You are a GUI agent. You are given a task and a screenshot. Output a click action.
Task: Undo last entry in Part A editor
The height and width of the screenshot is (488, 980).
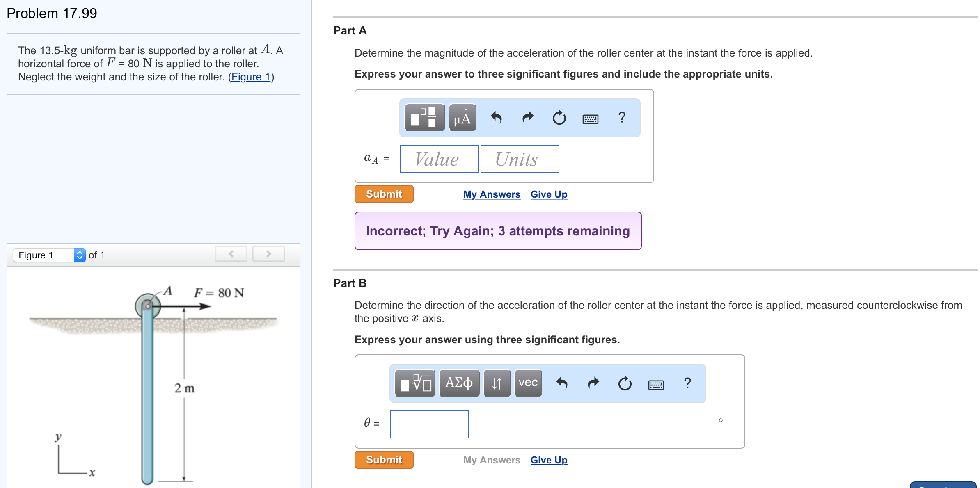[x=496, y=118]
